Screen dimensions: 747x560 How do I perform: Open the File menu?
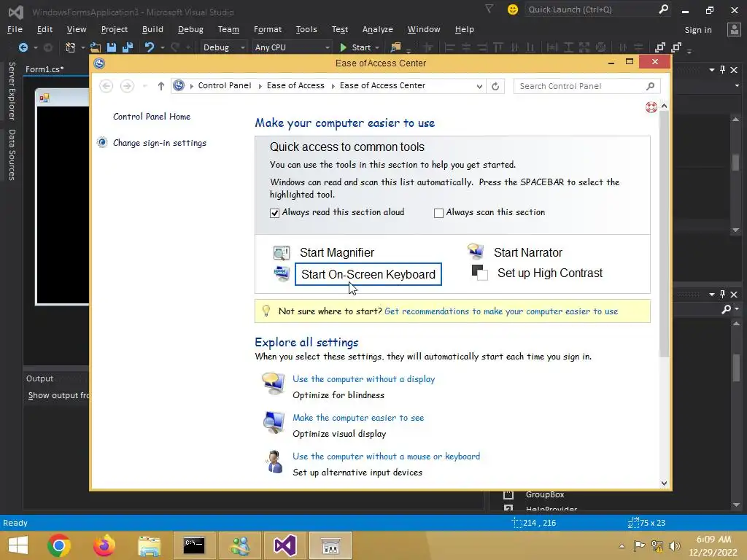(x=15, y=29)
